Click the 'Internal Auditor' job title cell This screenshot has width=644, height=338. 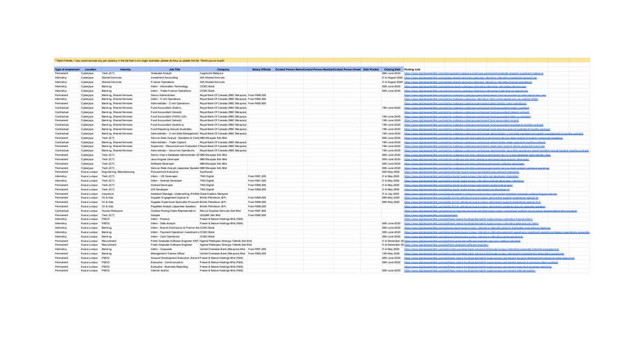(x=175, y=270)
